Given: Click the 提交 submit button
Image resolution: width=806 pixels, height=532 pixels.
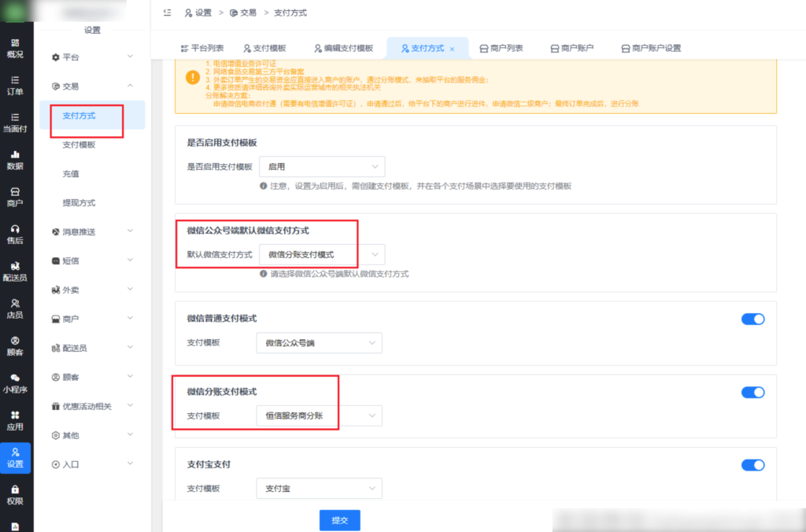Looking at the screenshot, I should click(x=339, y=519).
